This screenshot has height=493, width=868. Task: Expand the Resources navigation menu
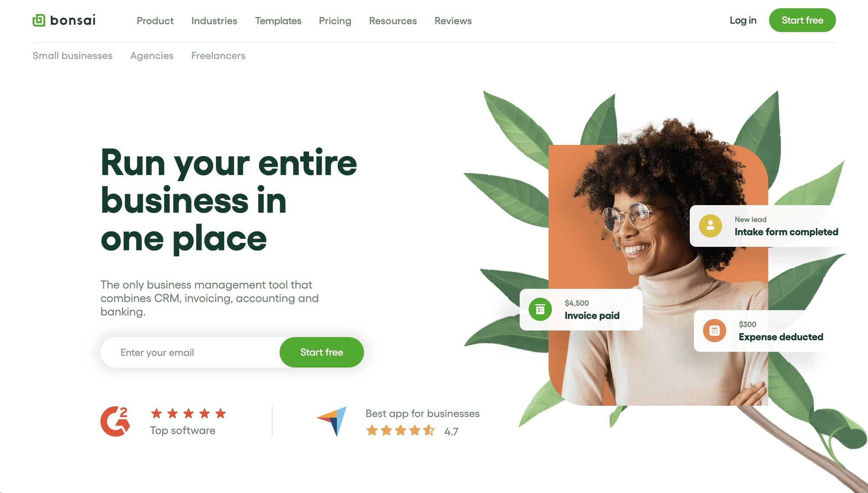[393, 21]
